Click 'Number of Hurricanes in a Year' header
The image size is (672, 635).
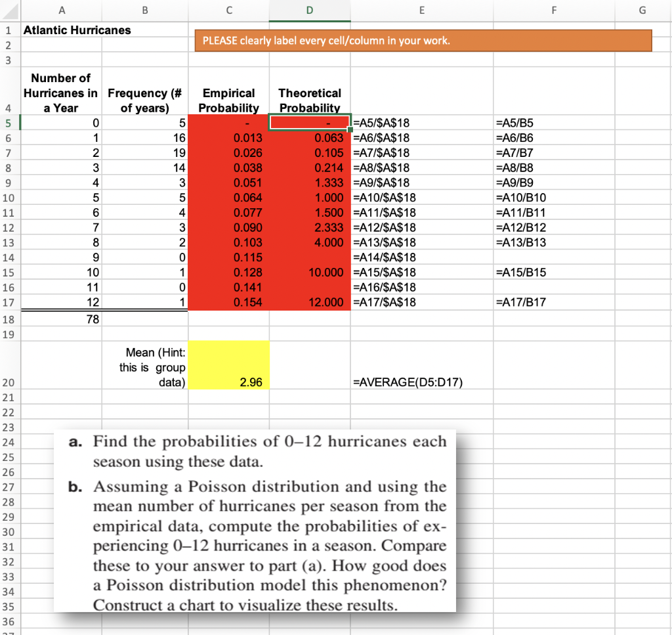61,93
